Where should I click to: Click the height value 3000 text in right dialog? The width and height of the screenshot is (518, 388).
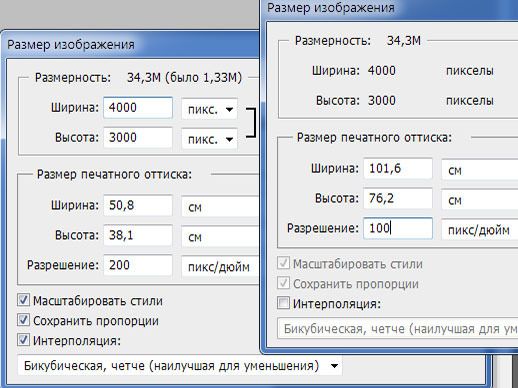pyautogui.click(x=382, y=100)
